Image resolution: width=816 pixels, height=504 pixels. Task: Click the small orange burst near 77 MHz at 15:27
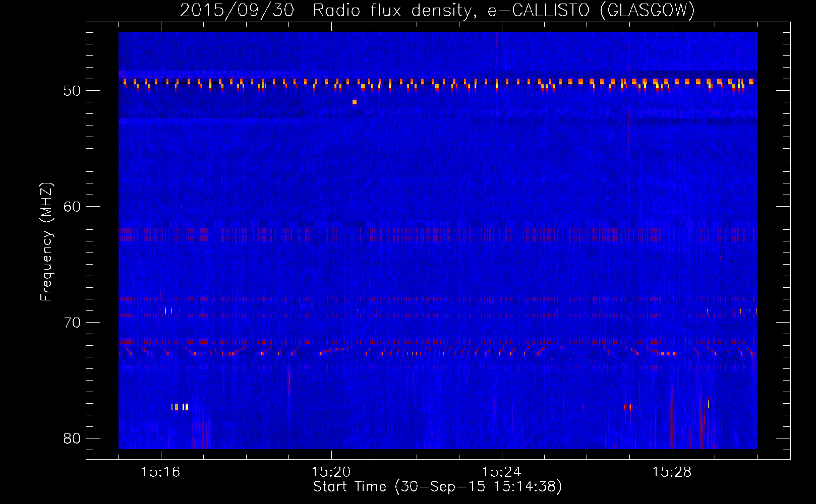point(628,407)
